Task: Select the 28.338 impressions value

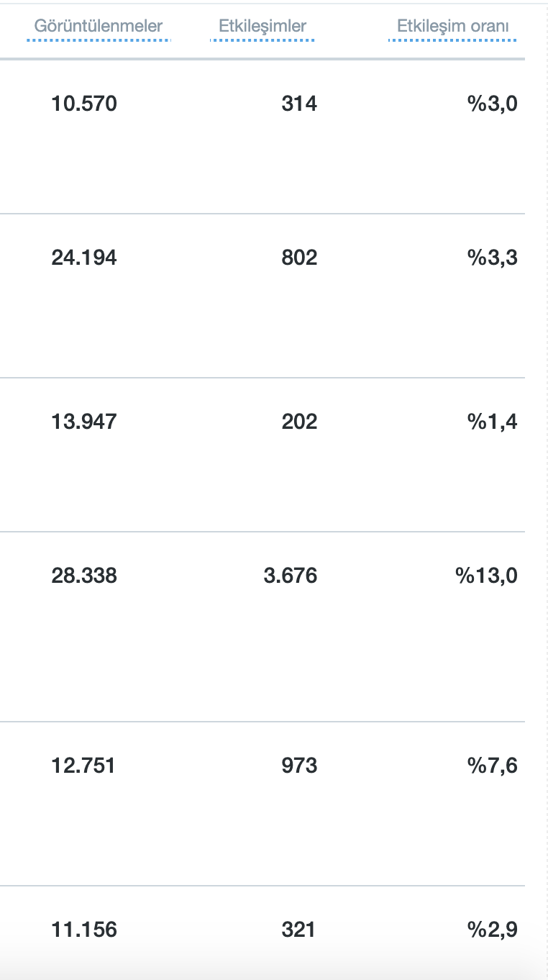Action: coord(84,576)
